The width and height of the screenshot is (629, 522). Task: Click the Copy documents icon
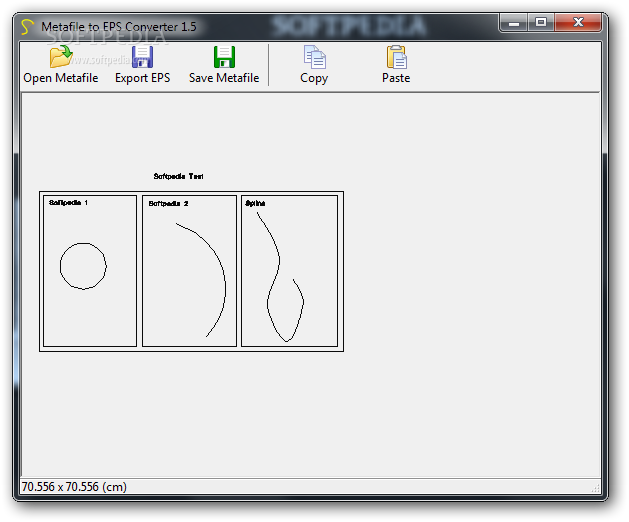click(314, 57)
